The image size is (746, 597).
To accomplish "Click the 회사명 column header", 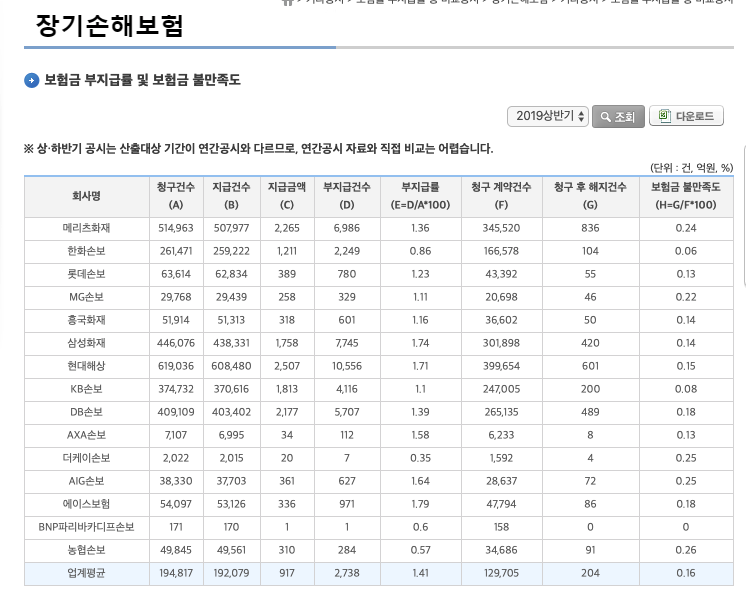I will [x=87, y=196].
